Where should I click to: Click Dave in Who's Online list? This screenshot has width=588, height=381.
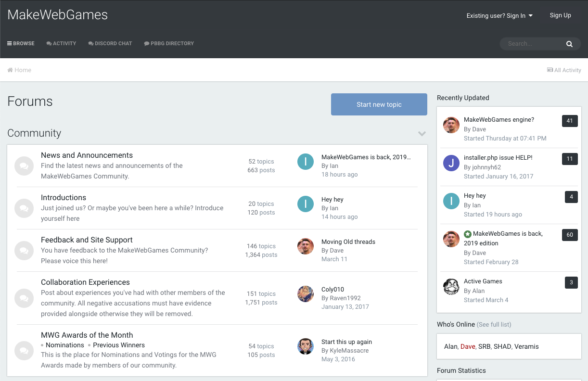click(x=468, y=347)
